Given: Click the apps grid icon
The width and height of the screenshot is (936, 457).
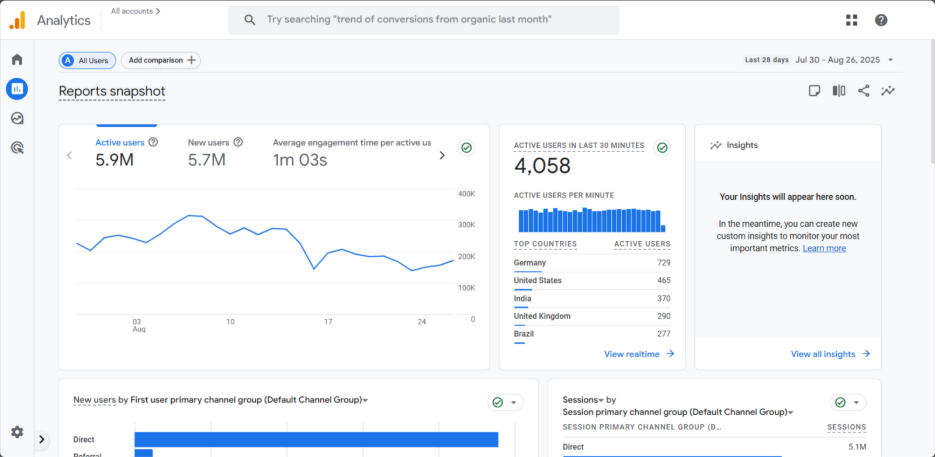Looking at the screenshot, I should coord(852,20).
